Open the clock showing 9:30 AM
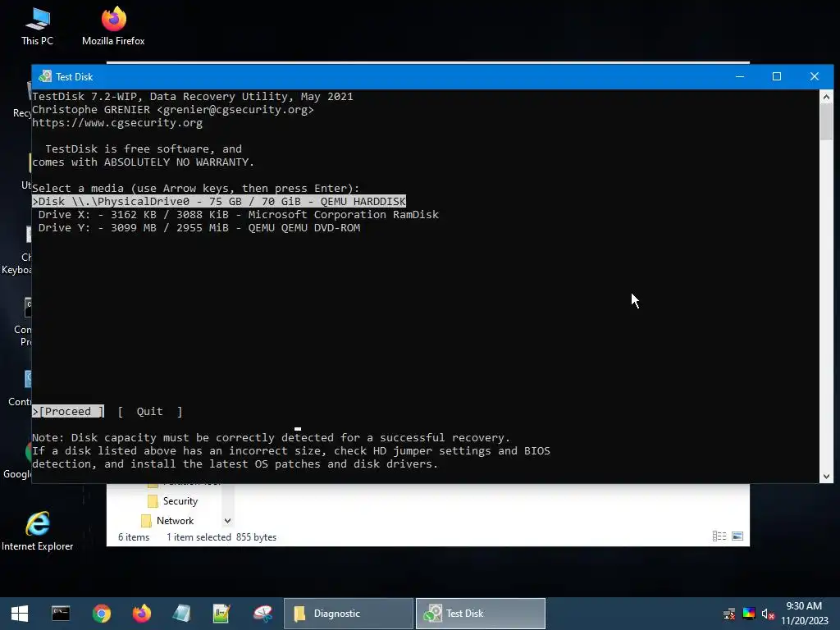Screen dimensions: 840x630 [804, 614]
